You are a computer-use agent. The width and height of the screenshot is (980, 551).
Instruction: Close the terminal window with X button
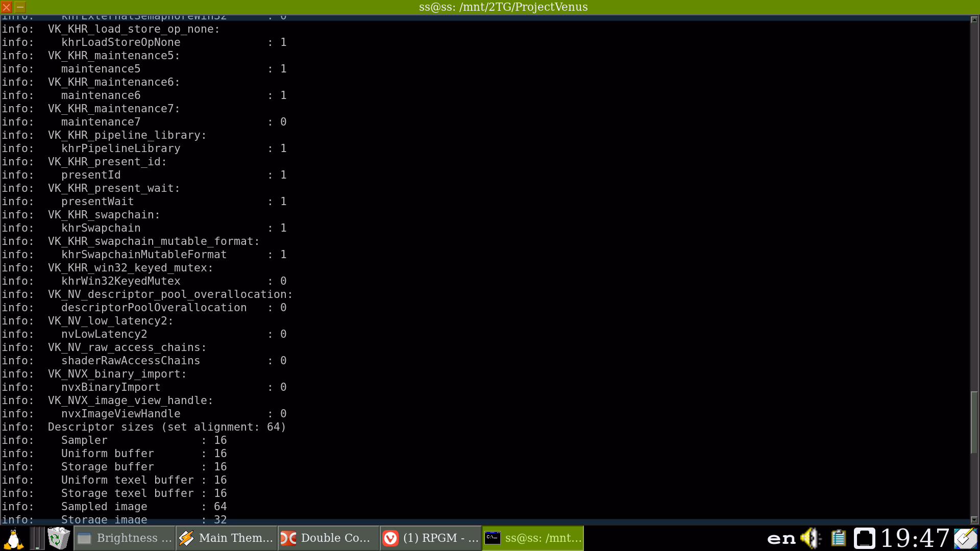[x=7, y=7]
